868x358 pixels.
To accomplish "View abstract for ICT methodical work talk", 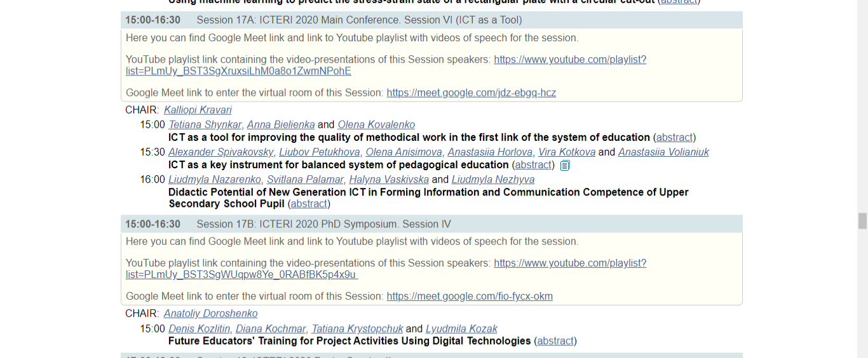I will [x=674, y=137].
